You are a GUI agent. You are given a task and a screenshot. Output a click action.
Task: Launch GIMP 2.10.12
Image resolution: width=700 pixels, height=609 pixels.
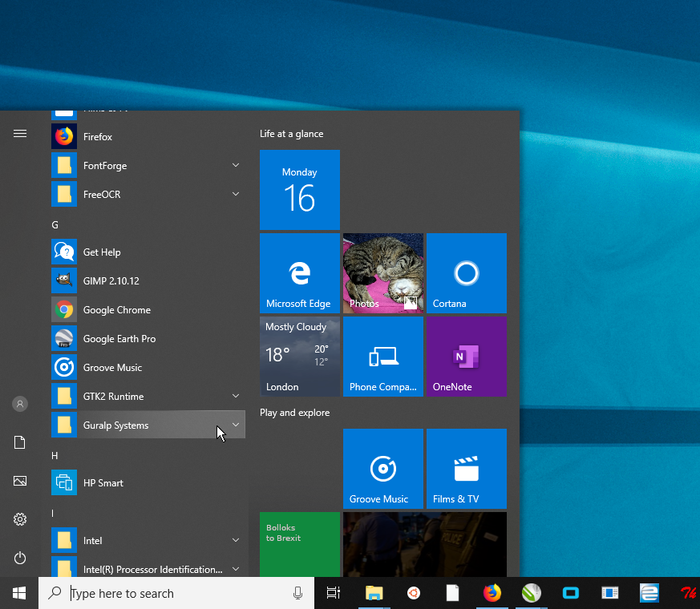pos(148,280)
